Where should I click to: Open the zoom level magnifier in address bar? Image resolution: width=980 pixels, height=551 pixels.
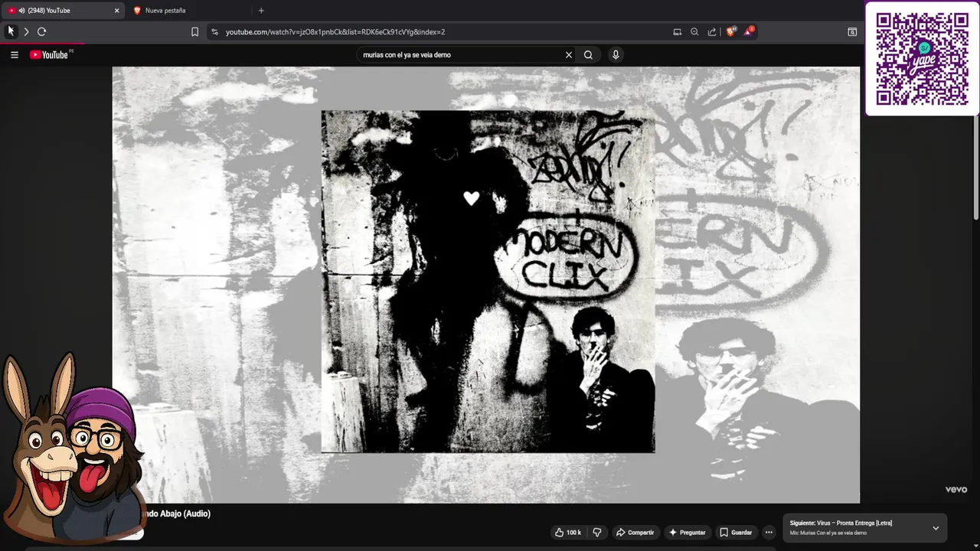pos(694,32)
